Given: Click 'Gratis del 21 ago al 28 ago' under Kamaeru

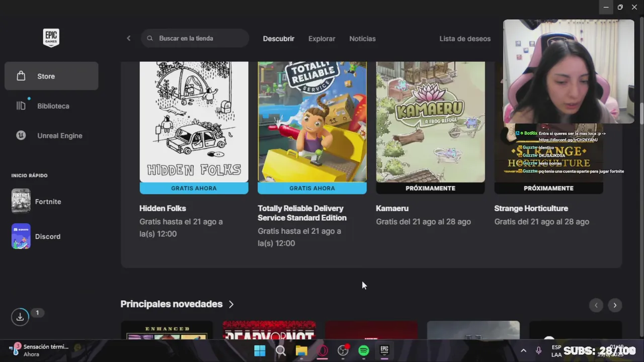Looking at the screenshot, I should (x=423, y=222).
